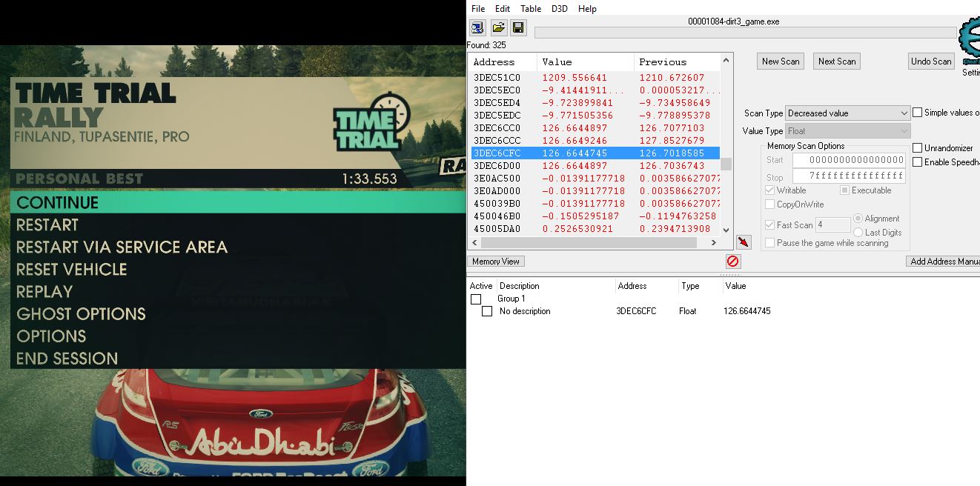This screenshot has height=486, width=980.
Task: Click the open folder load table icon
Action: coord(498,27)
